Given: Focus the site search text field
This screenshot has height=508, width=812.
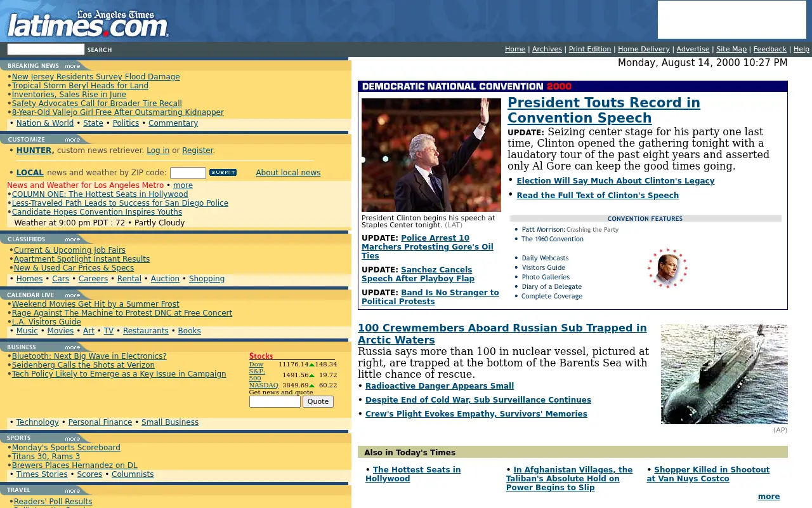Looking at the screenshot, I should (46, 50).
